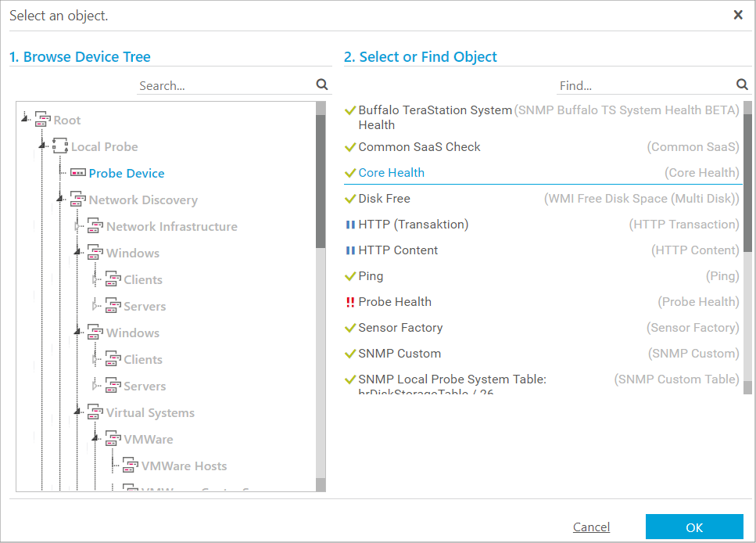Screen dimensions: 756x543
Task: Click the VMWare Hosts group icon
Action: point(131,466)
